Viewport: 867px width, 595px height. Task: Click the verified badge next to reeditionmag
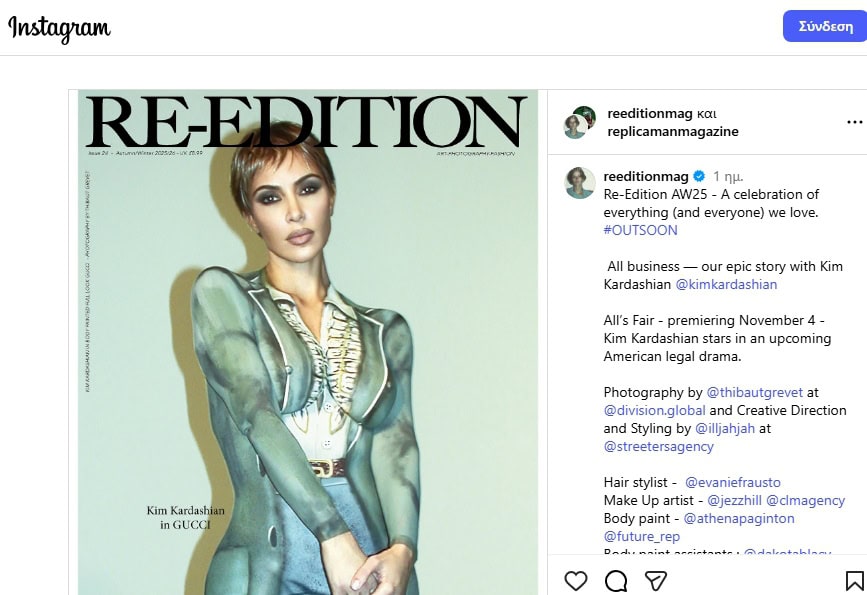tap(700, 176)
